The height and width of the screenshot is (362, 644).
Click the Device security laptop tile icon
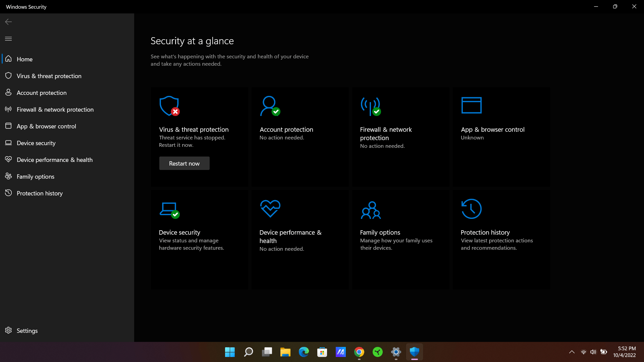(169, 209)
